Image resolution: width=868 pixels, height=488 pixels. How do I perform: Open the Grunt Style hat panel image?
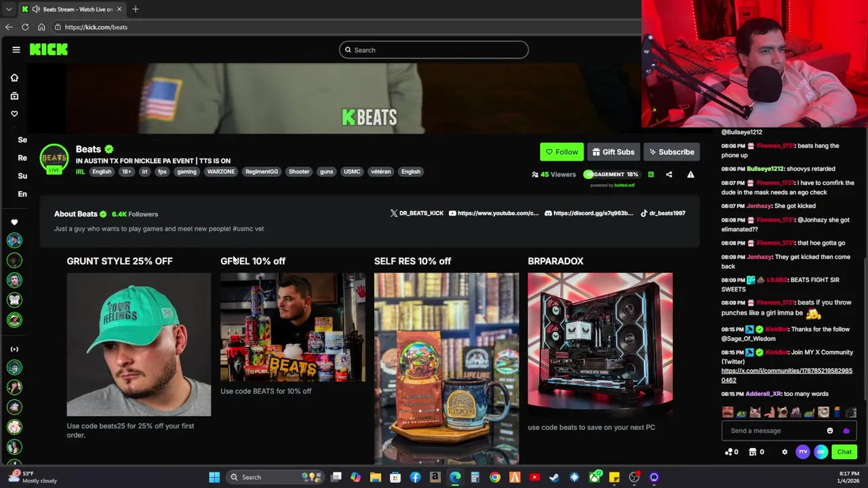(x=139, y=344)
